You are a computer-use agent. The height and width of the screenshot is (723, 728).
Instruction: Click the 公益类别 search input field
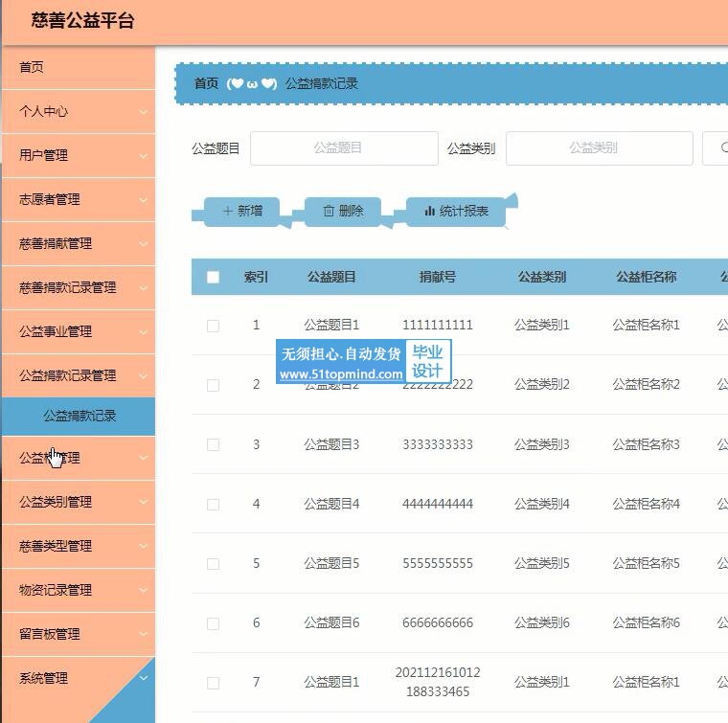599,148
